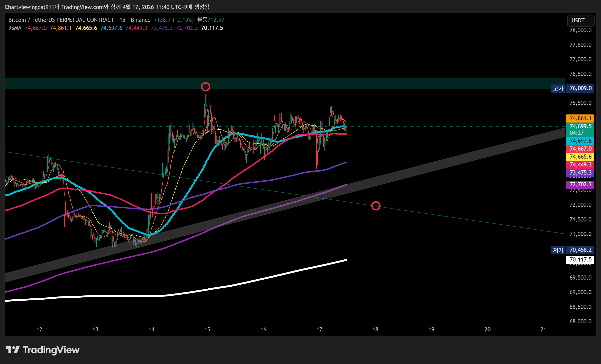Click the white 70,117.5 price label
The width and height of the screenshot is (601, 364).
[x=580, y=260]
